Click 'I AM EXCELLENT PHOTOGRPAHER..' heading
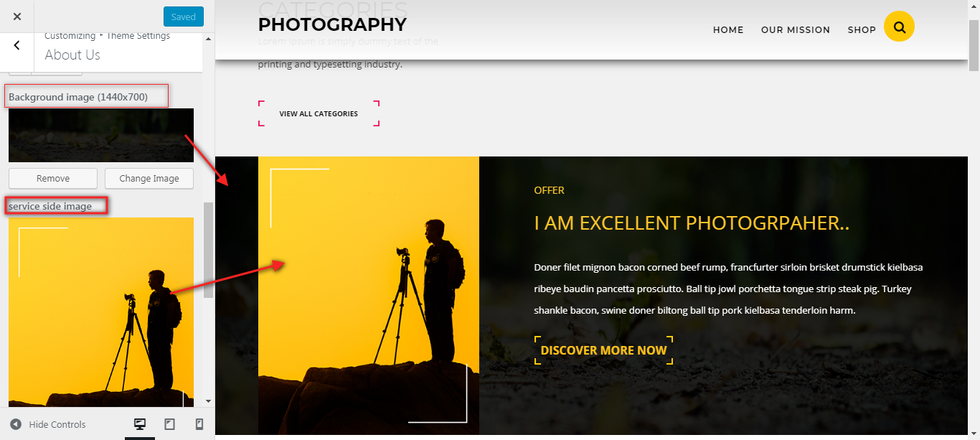980x440 pixels. coord(692,223)
